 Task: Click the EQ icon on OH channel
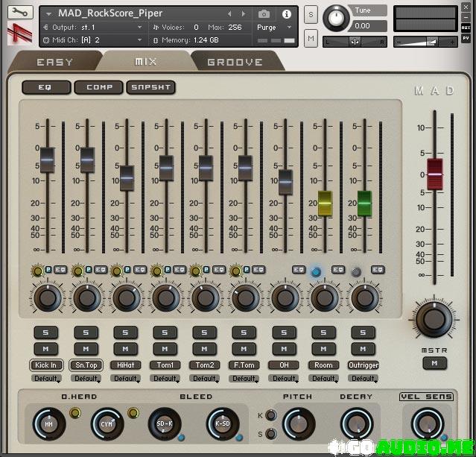pos(299,270)
